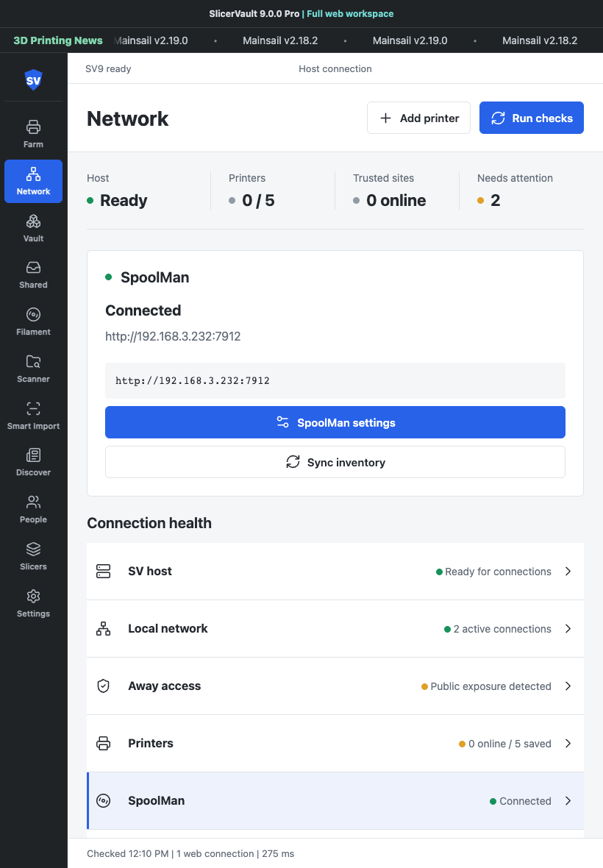Open the Filament spool icon in sidebar

pos(33,315)
